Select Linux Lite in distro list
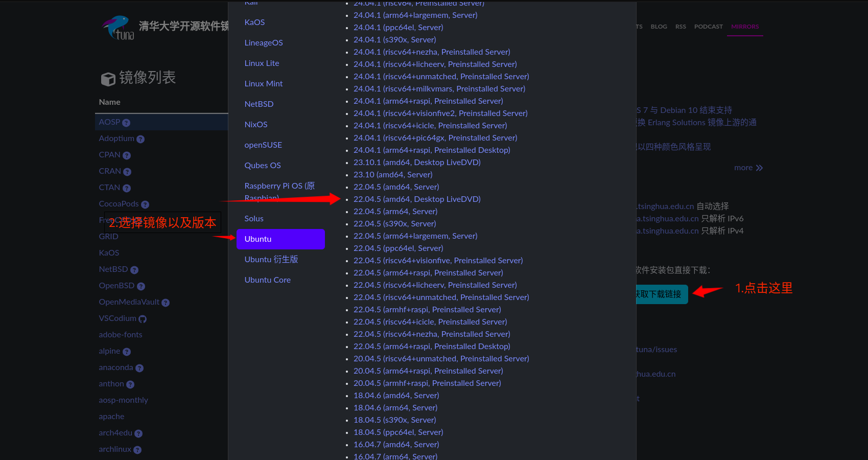Screen dimensions: 868x460 click(280, 63)
